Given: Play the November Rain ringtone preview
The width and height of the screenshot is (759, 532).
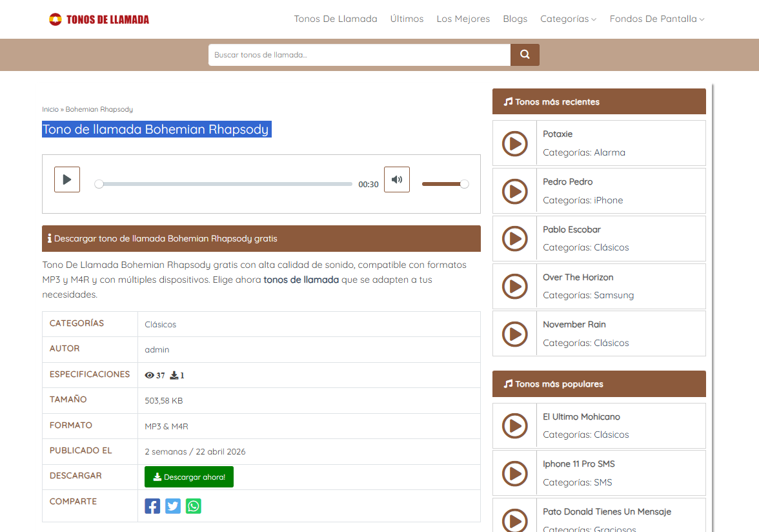Looking at the screenshot, I should [514, 334].
